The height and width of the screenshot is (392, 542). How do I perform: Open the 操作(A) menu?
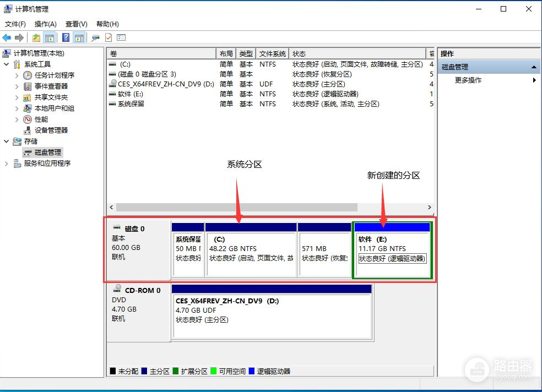click(45, 24)
